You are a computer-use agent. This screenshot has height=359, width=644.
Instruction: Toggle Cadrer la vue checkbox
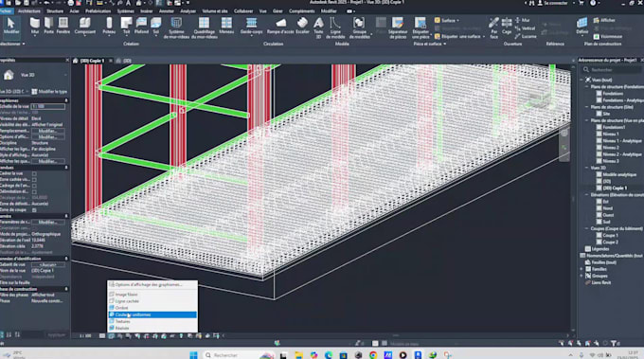coord(34,173)
